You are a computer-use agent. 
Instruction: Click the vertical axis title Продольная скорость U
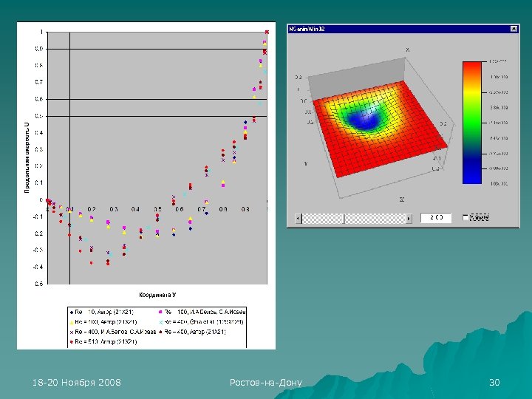27,158
